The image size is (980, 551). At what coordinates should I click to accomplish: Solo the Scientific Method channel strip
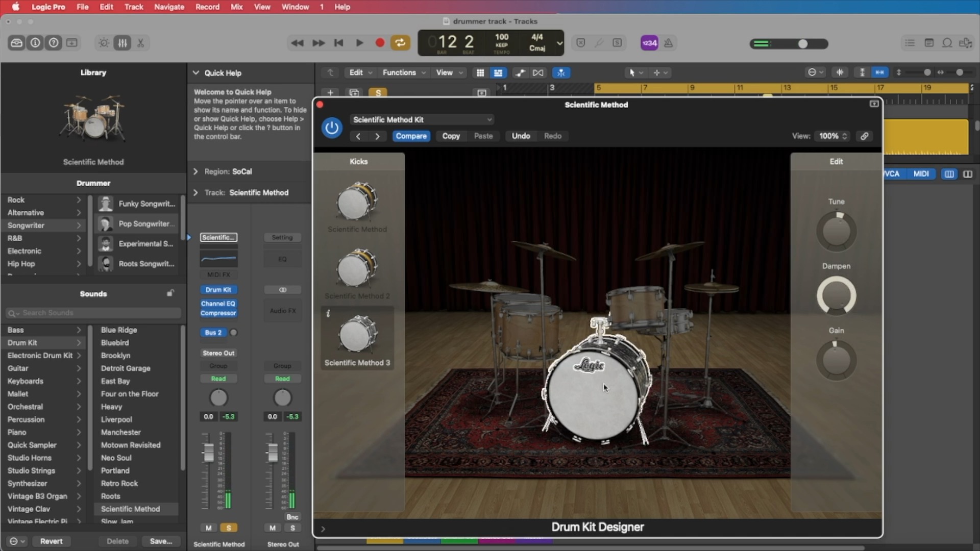(229, 528)
